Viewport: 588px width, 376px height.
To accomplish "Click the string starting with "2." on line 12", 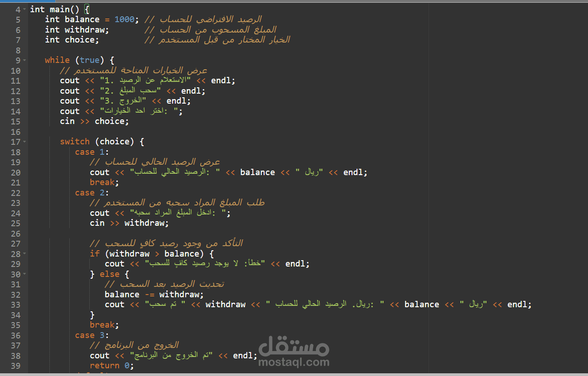I will pyautogui.click(x=130, y=91).
